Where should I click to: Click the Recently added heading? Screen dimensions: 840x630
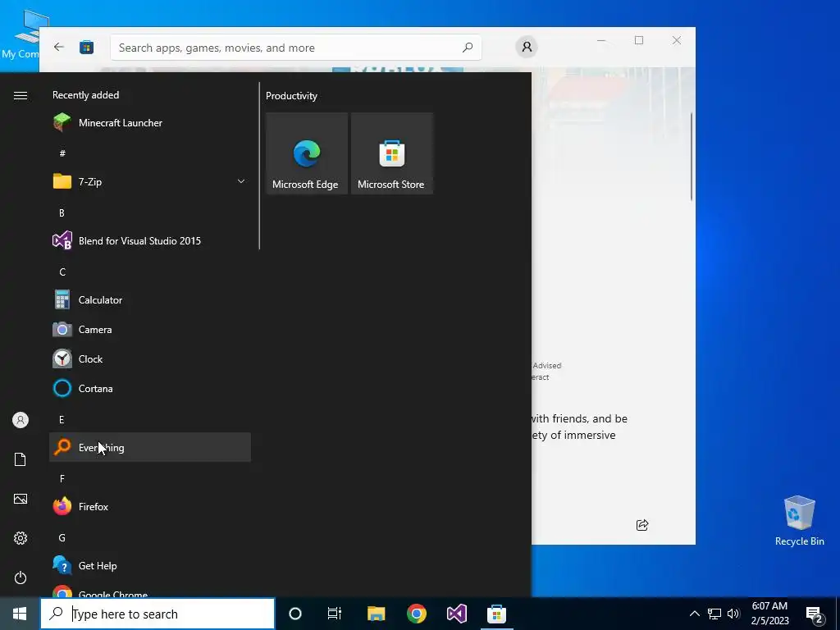click(85, 95)
